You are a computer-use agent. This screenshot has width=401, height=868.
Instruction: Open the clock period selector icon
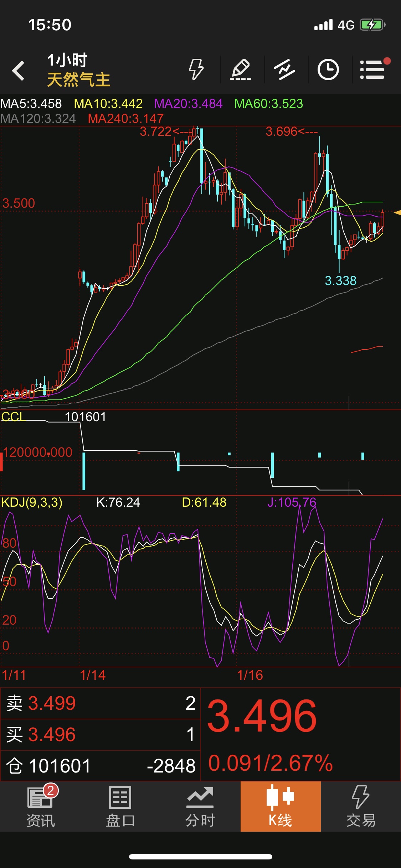(328, 69)
